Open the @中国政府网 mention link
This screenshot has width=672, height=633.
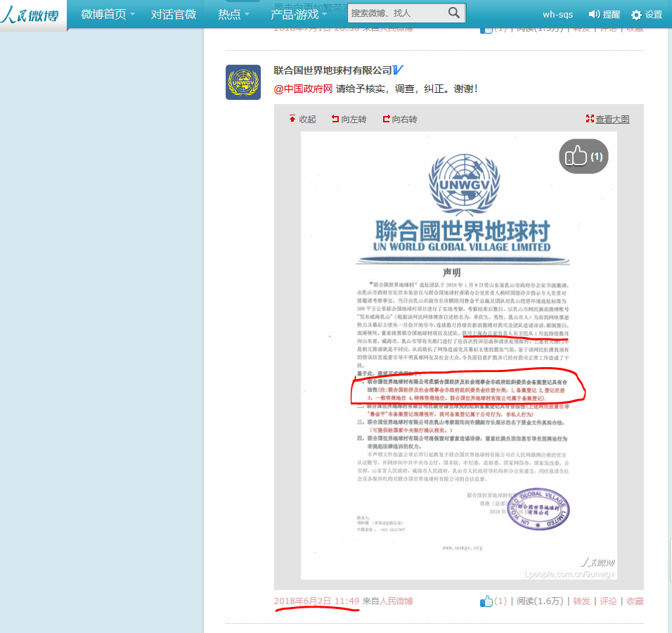click(x=303, y=89)
